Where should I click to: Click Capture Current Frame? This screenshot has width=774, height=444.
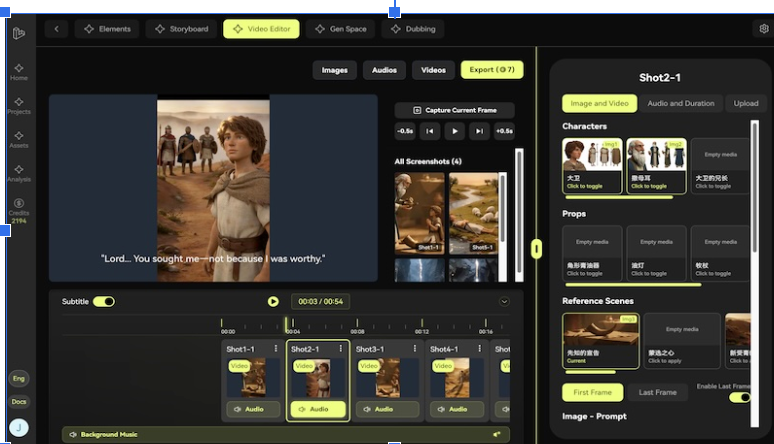point(455,110)
